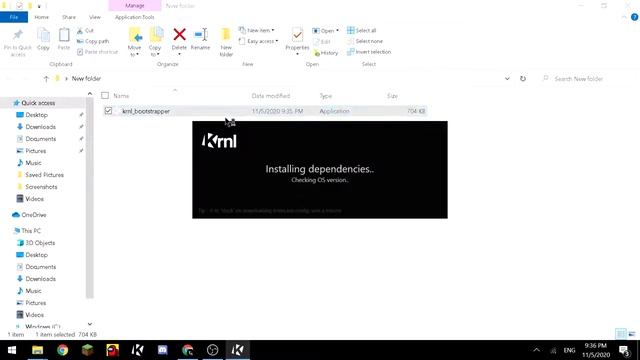Change ENG input language

569,350
